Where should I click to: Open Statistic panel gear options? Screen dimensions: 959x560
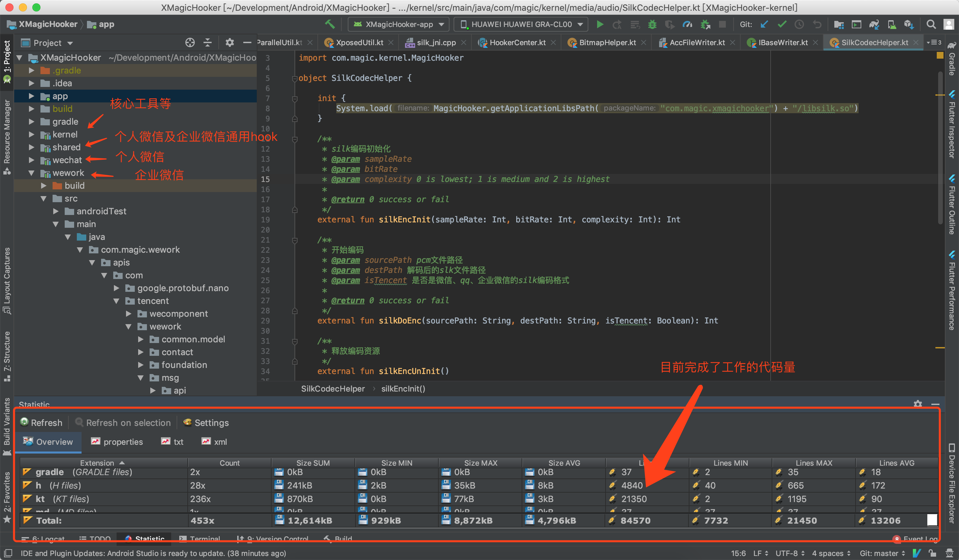pos(918,404)
